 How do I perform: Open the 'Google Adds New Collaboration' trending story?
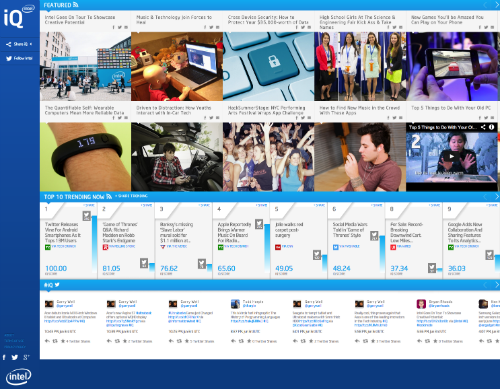(465, 232)
